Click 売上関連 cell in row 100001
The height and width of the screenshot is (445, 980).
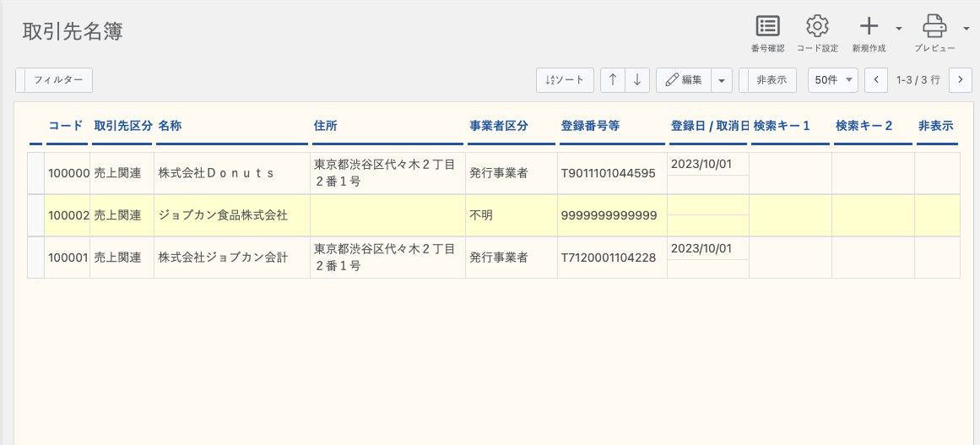122,258
